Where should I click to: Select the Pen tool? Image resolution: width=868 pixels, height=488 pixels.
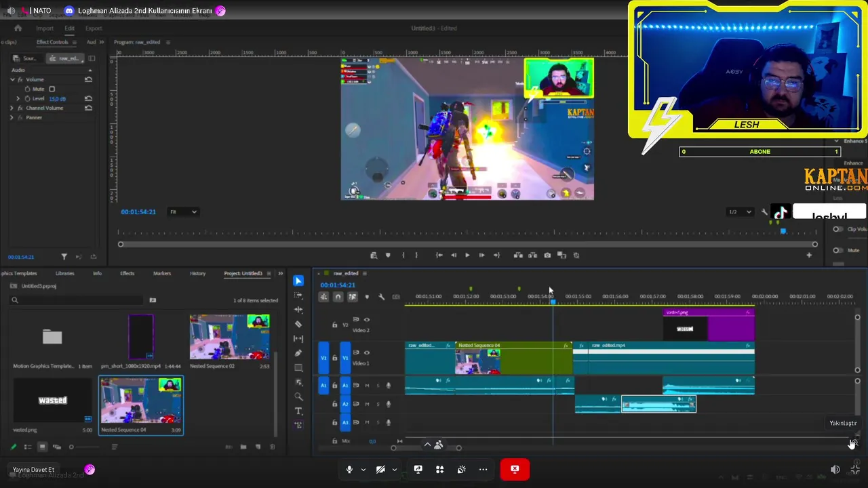point(298,353)
